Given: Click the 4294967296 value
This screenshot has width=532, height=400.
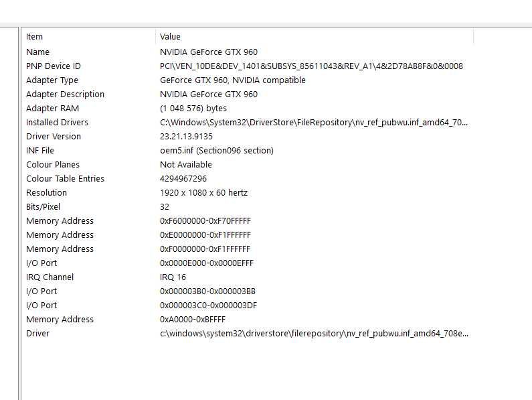Looking at the screenshot, I should pos(183,178).
